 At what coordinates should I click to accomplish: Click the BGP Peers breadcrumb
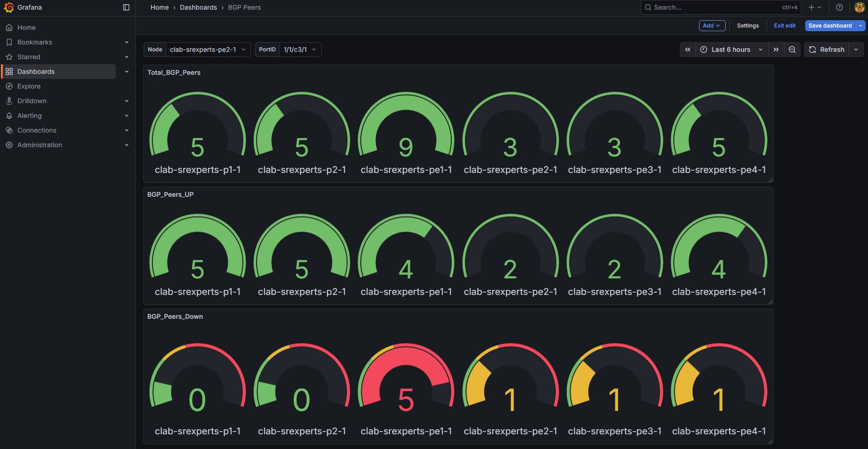pos(244,7)
